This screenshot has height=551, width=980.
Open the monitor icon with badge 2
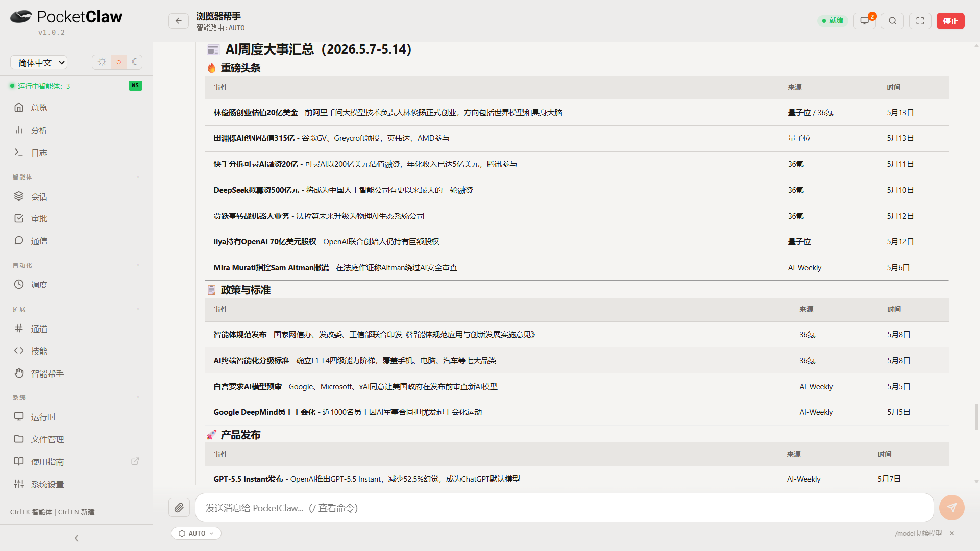pyautogui.click(x=865, y=21)
